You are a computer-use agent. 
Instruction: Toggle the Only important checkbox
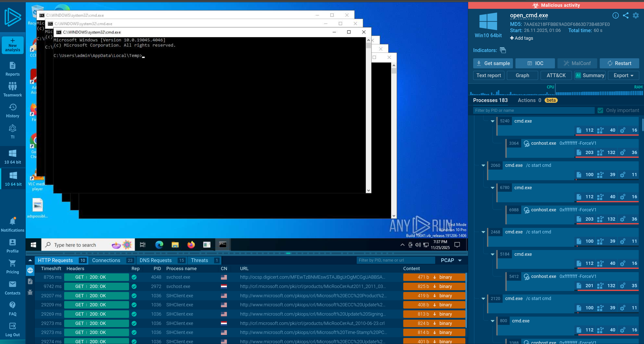[x=600, y=110]
